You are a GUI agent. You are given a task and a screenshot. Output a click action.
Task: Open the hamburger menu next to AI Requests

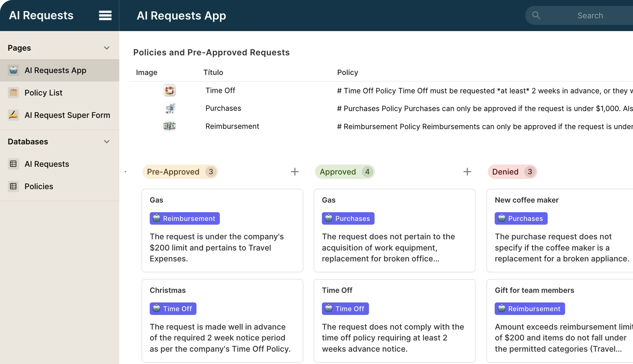(105, 15)
